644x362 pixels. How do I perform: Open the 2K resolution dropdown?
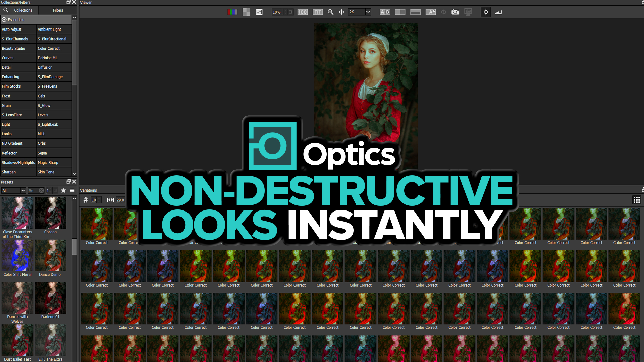pos(359,12)
